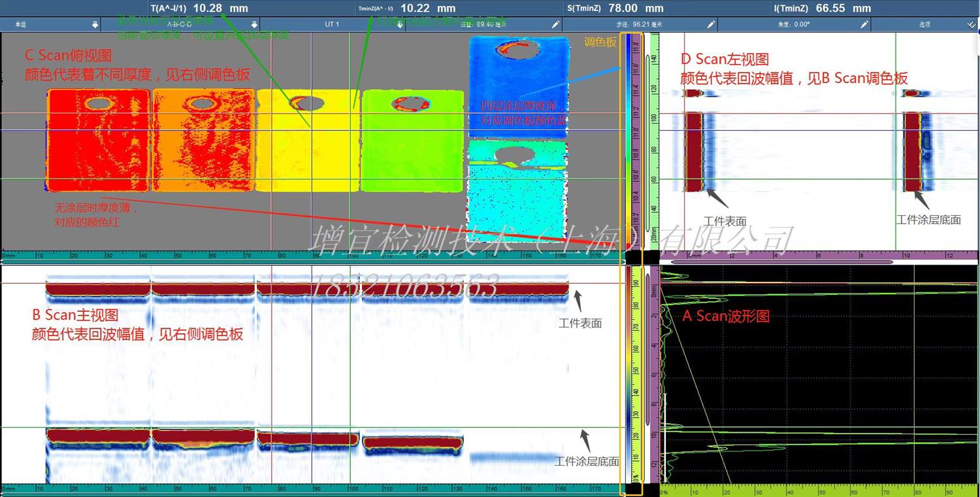This screenshot has width=980, height=497.
Task: Click the TminZ 10.22 mm reading
Action: (x=406, y=9)
